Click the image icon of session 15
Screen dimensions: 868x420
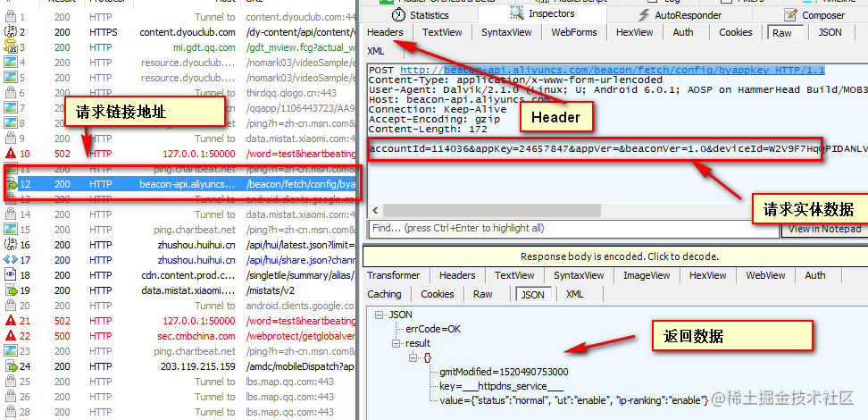(x=11, y=230)
